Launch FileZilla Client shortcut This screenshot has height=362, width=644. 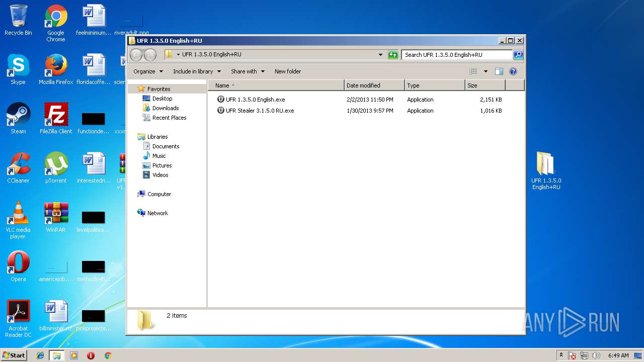pos(56,119)
